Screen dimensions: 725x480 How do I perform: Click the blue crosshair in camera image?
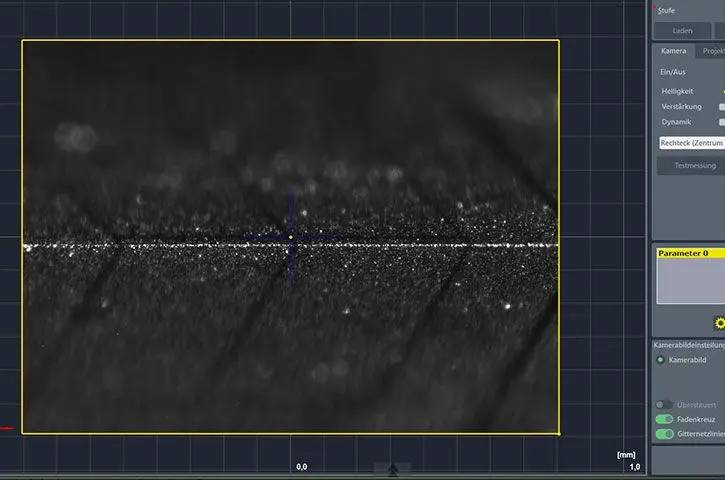click(291, 237)
